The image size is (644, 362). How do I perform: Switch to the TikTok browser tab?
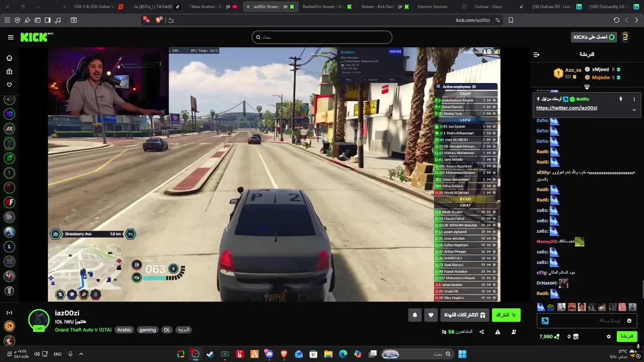[x=156, y=7]
